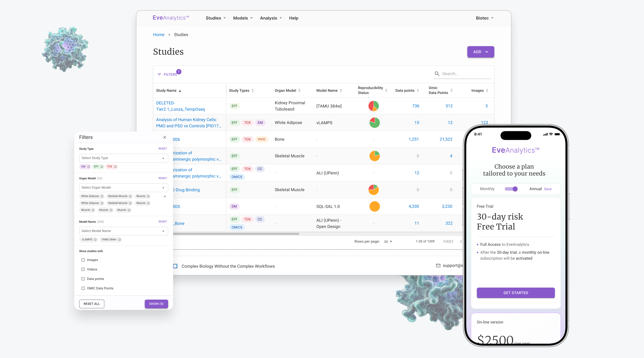Enable the Images checkbox
Viewport: 644px width, 358px height.
click(x=83, y=260)
